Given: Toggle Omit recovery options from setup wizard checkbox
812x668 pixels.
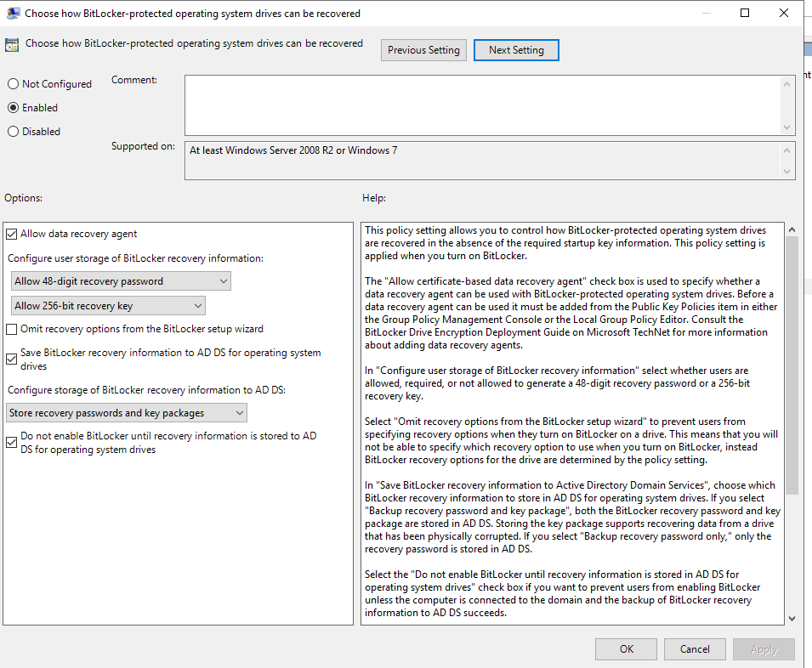Looking at the screenshot, I should 11,329.
